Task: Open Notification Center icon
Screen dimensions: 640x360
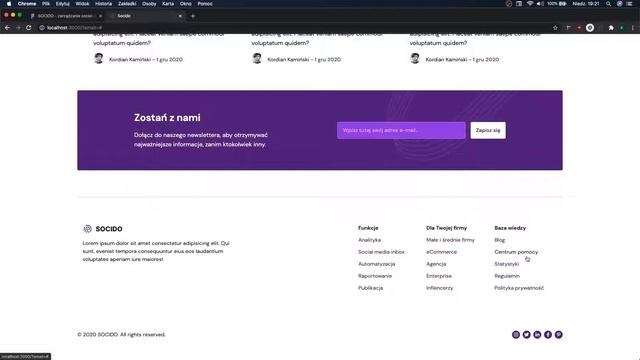Action: tap(629, 4)
